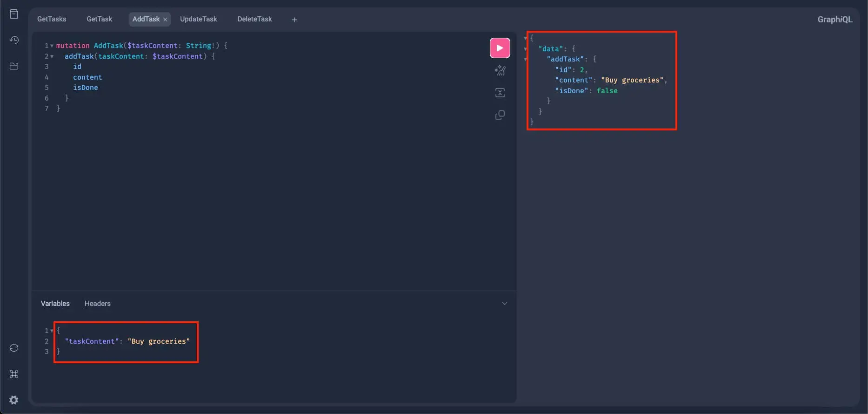
Task: Open the keyboard shortcuts dialog
Action: (14, 374)
